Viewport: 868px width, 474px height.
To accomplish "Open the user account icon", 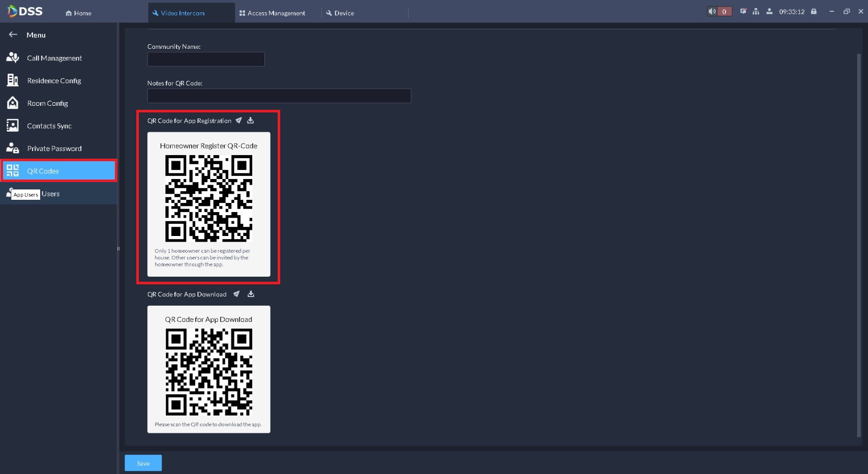I will tap(769, 11).
